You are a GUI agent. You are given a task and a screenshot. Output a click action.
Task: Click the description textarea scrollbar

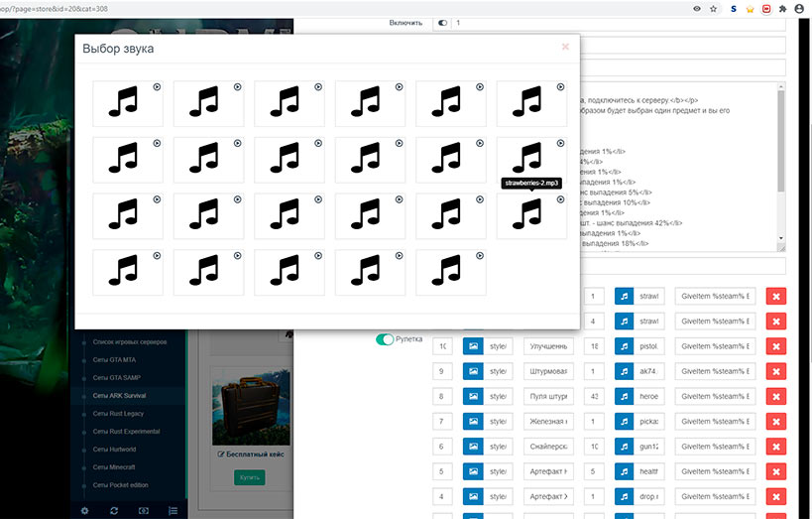pyautogui.click(x=781, y=159)
